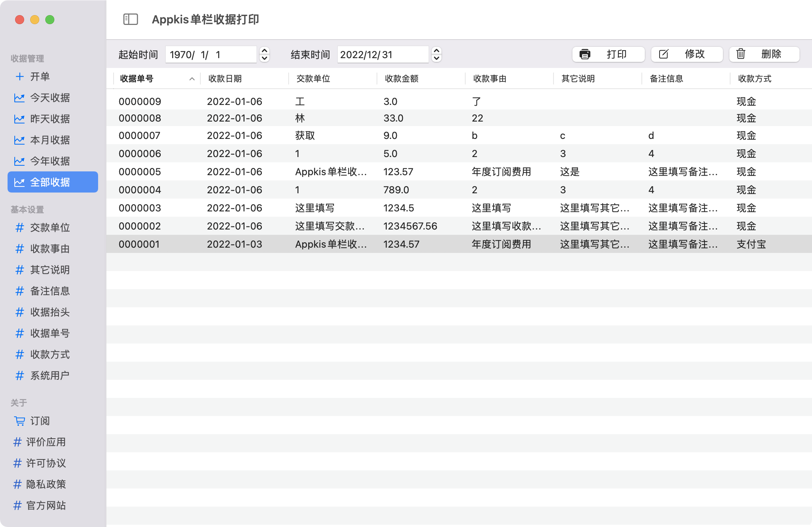This screenshot has height=527, width=812.
Task: Click chart icon beside 今天收据
Action: coord(20,98)
